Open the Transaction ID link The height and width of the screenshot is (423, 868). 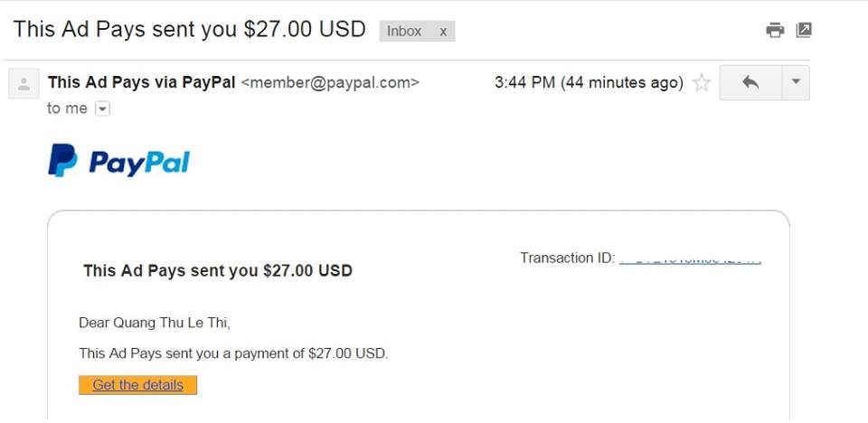(690, 258)
